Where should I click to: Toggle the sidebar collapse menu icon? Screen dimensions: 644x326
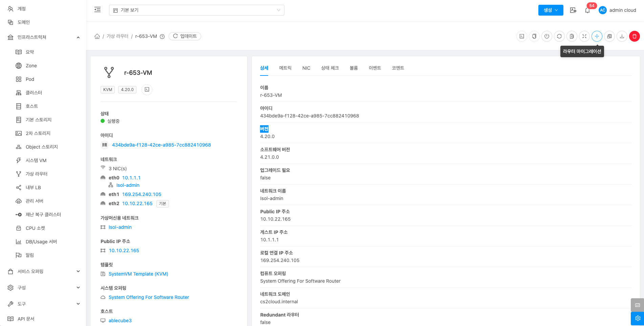pyautogui.click(x=98, y=10)
